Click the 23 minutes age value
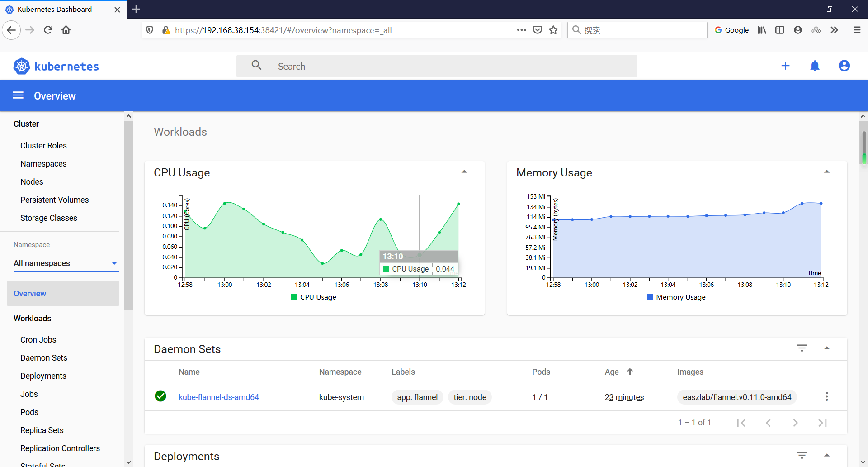 [624, 397]
